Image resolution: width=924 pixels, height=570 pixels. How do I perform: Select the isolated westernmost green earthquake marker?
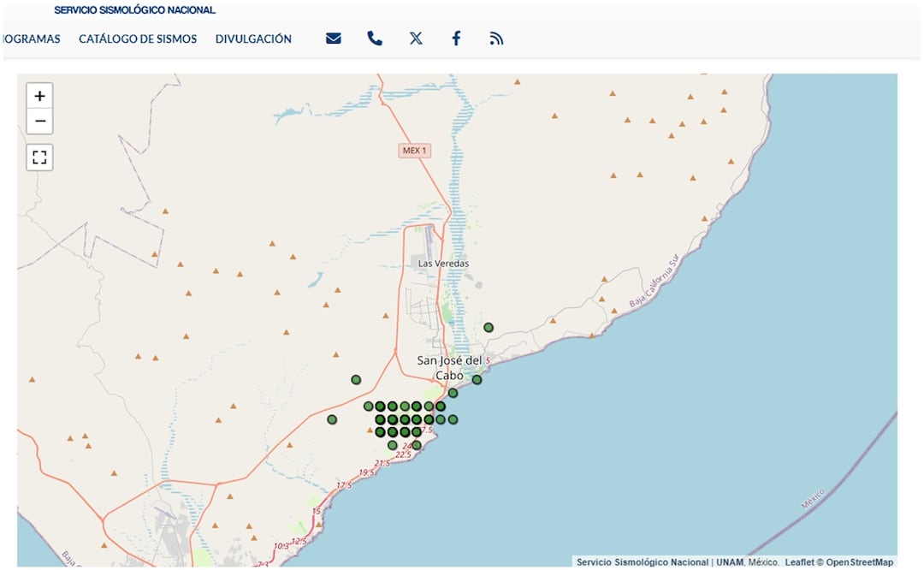[x=332, y=419]
